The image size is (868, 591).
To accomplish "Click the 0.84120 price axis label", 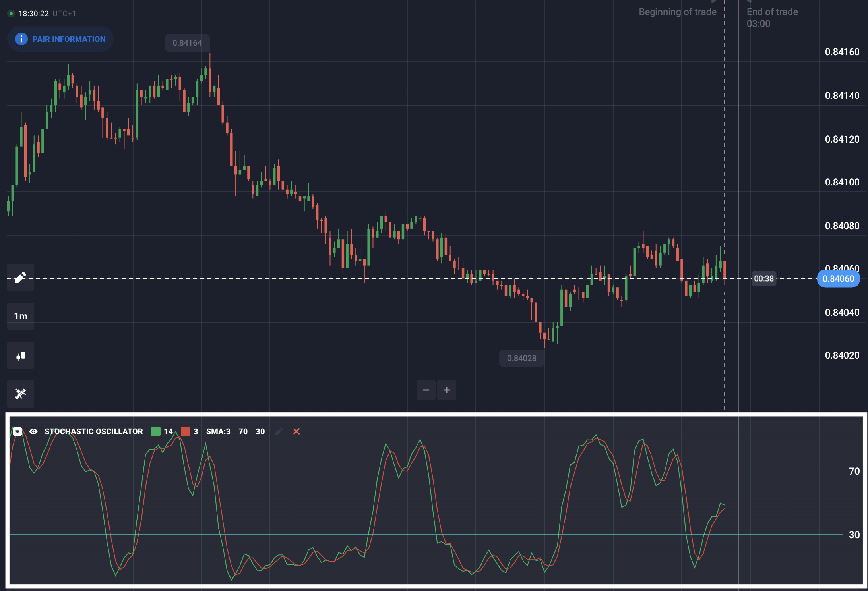I will click(x=842, y=139).
